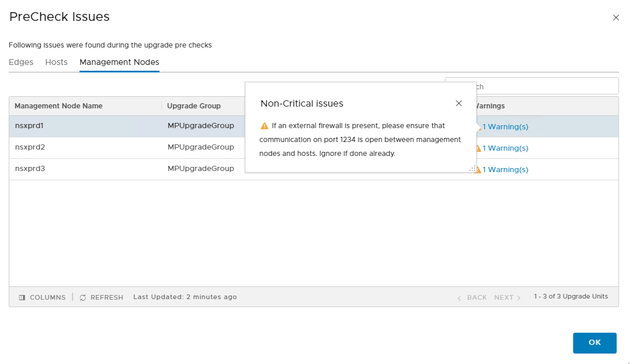Select the nsxprd3 node name cell
The height and width of the screenshot is (364, 630).
point(30,169)
